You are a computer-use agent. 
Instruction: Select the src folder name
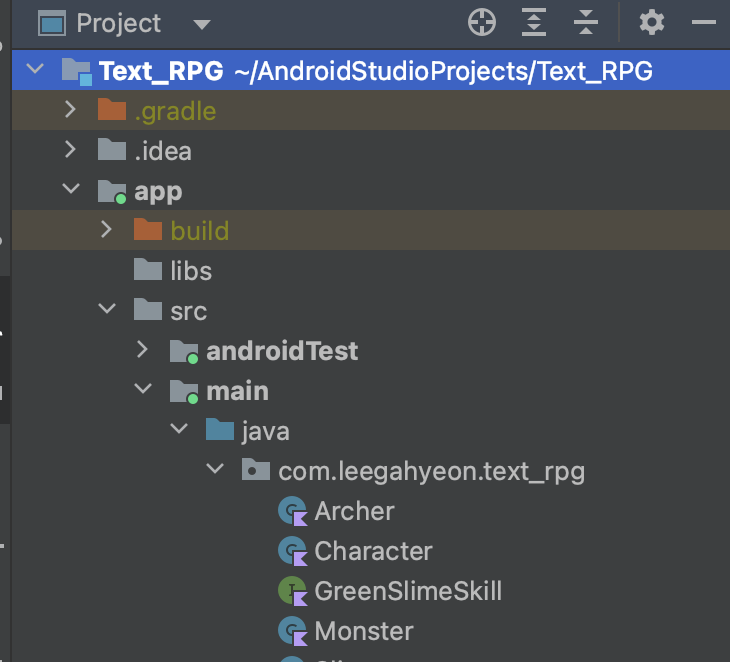[x=189, y=311]
